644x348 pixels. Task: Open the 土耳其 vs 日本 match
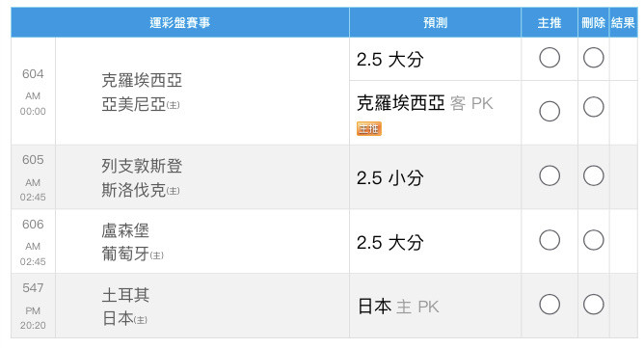coord(125,307)
